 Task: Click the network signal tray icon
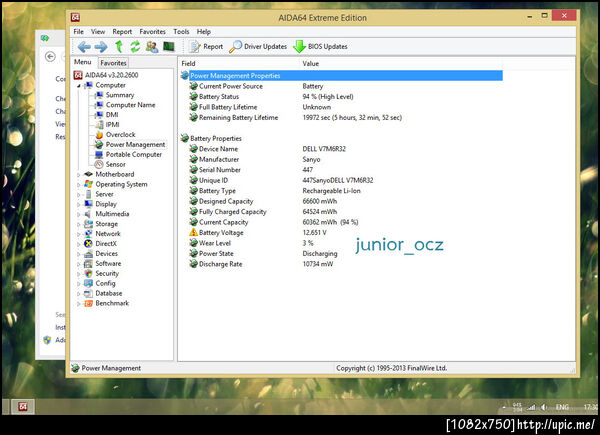[x=531, y=408]
